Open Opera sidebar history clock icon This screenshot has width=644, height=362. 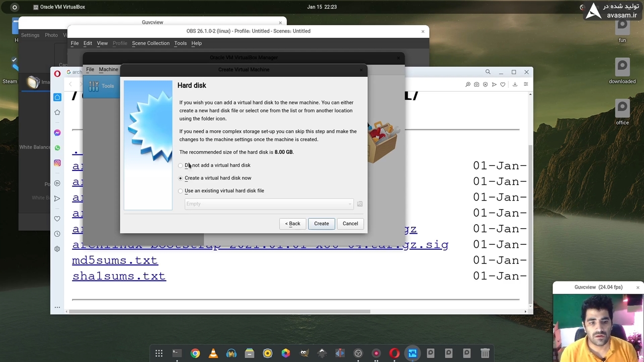(57, 234)
